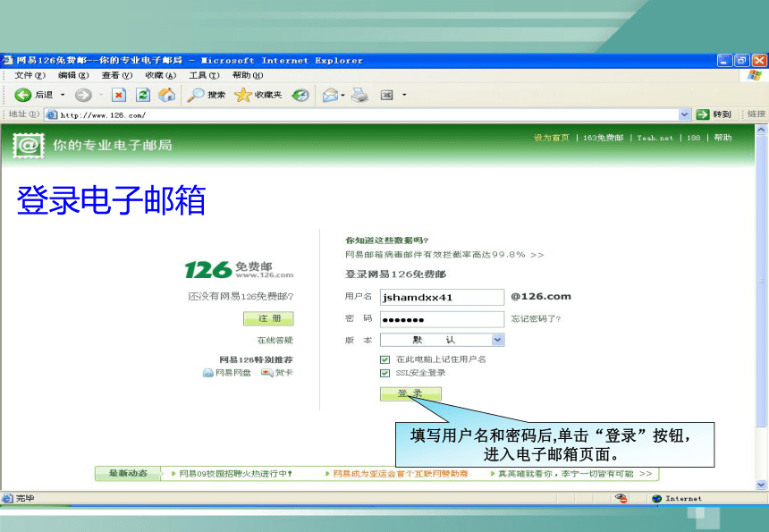Click the Mail envelope toolbar icon
The width and height of the screenshot is (769, 532).
click(330, 95)
